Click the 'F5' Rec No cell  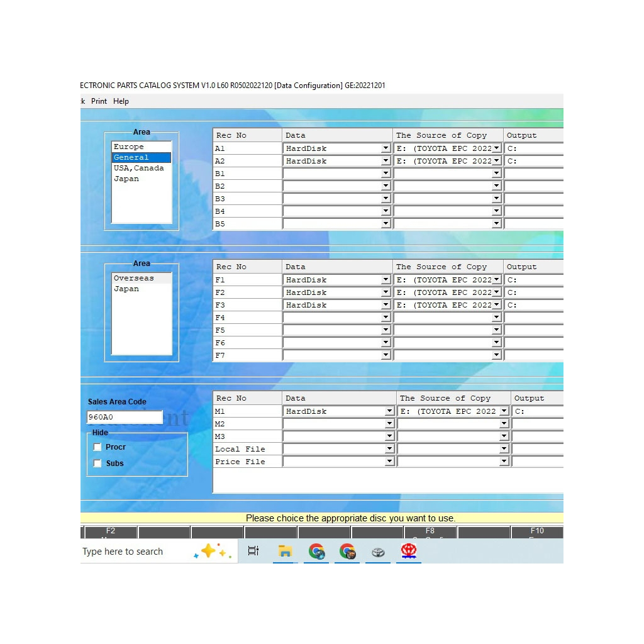(x=247, y=330)
